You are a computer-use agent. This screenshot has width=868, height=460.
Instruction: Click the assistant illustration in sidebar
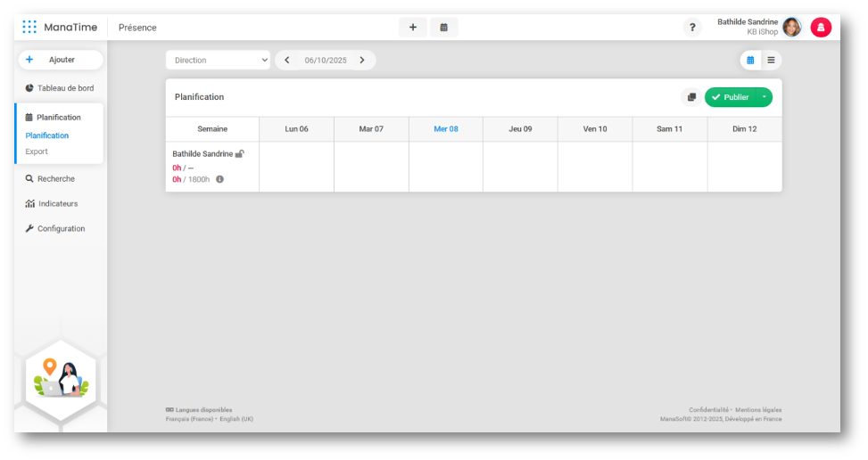[x=61, y=380]
